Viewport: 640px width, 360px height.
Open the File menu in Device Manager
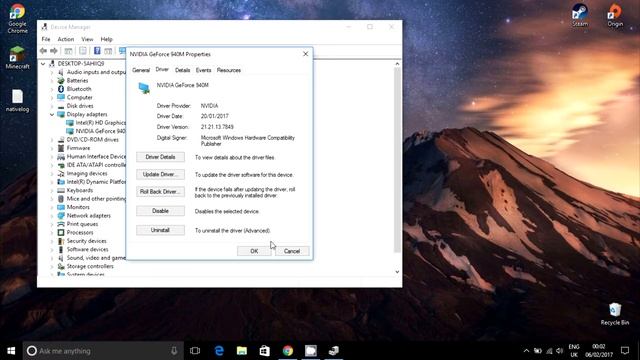click(x=46, y=39)
